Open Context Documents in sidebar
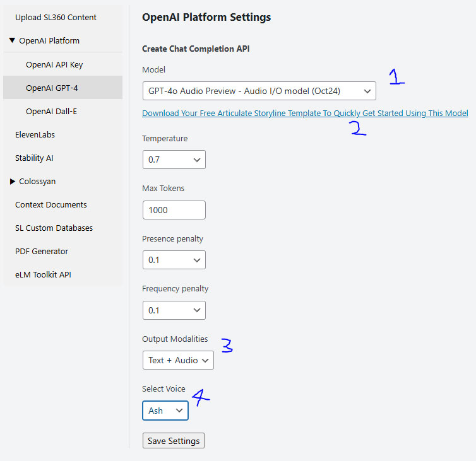The image size is (476, 461). 51,205
